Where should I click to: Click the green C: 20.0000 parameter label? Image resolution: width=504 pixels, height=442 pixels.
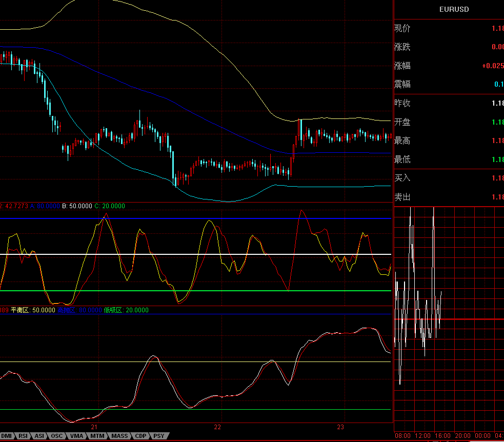[x=110, y=206]
